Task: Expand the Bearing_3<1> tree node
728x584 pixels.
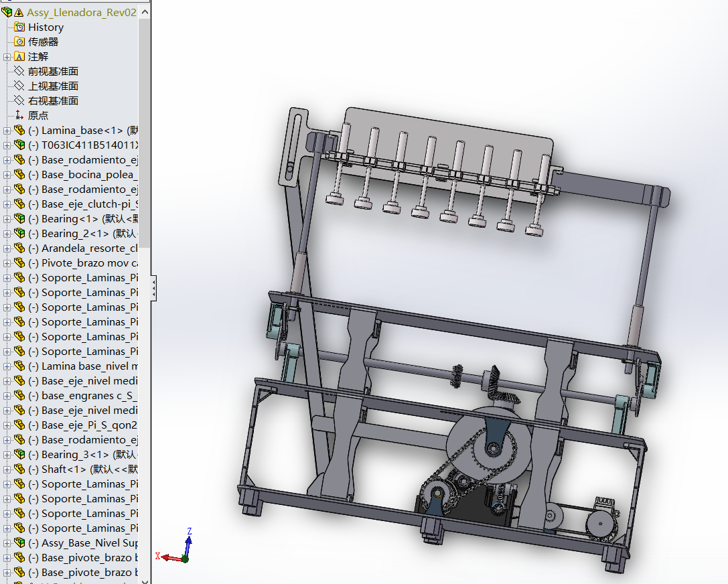Action: 7,455
